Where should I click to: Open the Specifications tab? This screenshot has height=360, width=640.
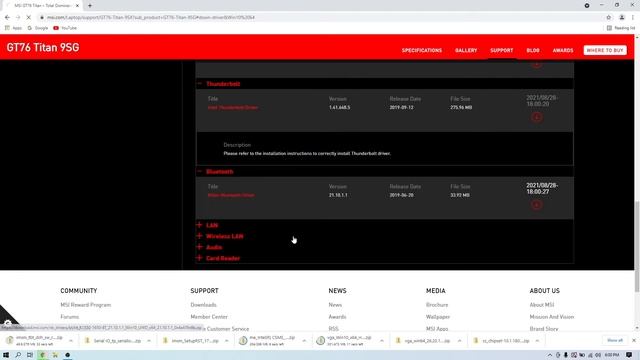[x=422, y=50]
